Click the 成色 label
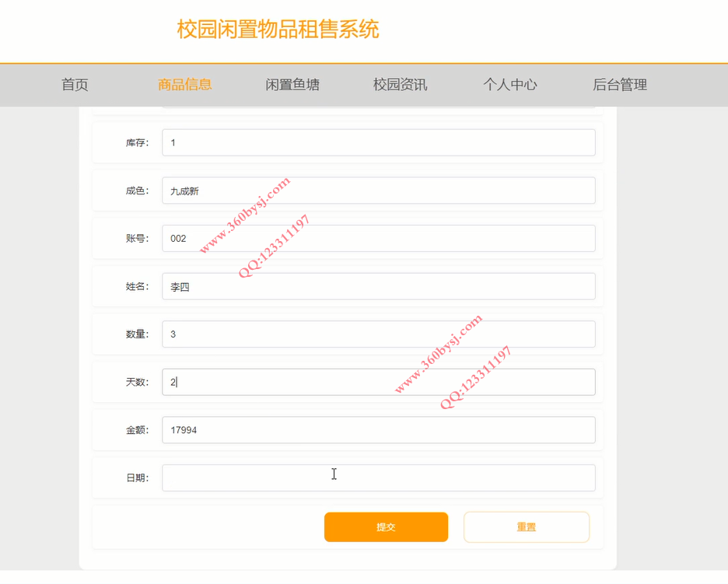This screenshot has width=728, height=584. (138, 191)
